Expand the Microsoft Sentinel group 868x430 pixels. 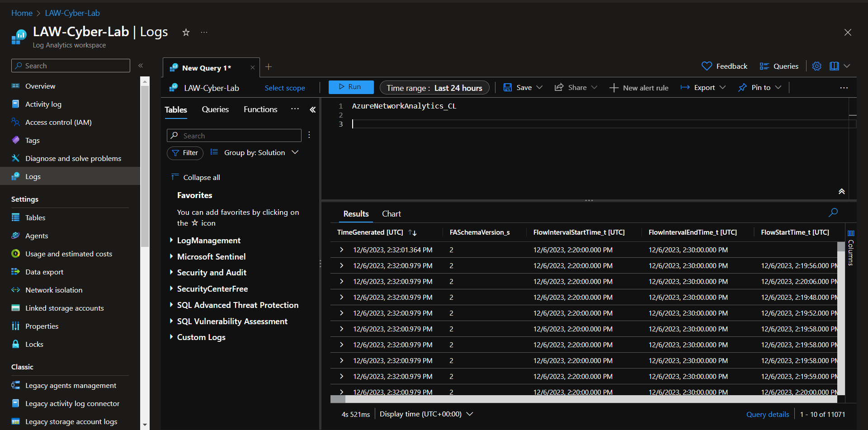[x=171, y=256]
